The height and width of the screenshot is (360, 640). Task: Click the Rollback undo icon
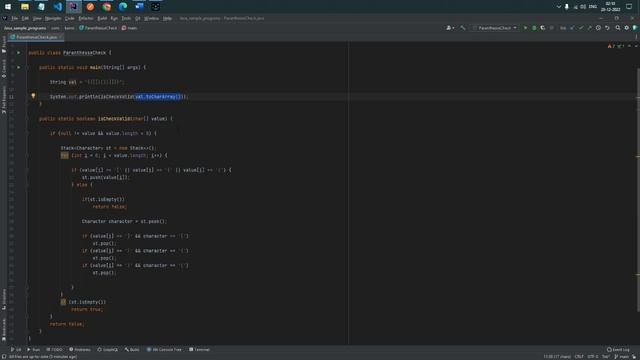607,28
